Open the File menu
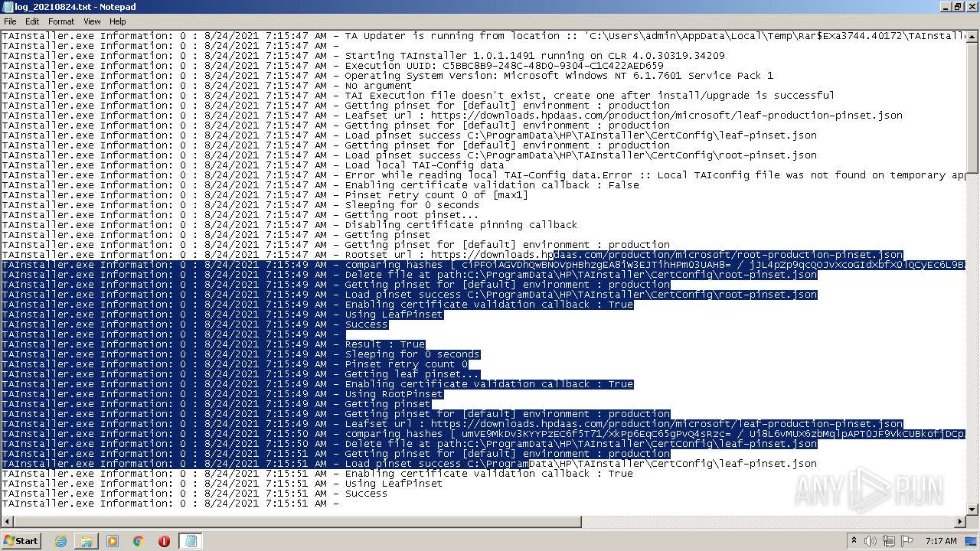 10,21
